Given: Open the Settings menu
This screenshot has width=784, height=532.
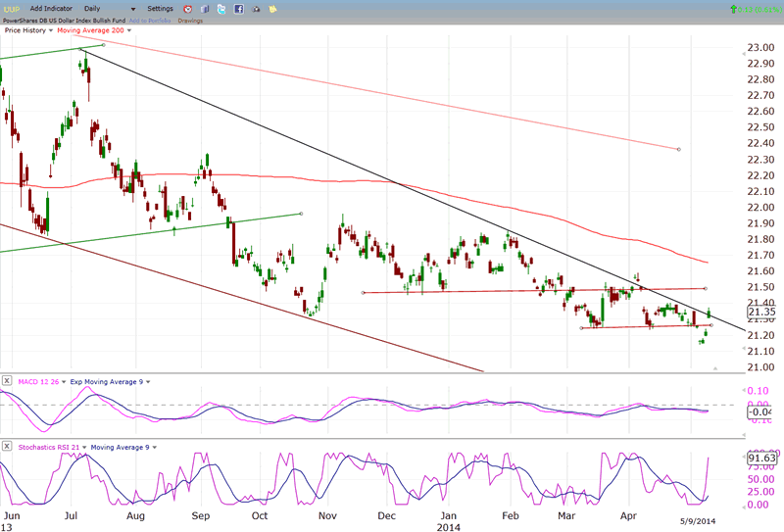Looking at the screenshot, I should tap(160, 9).
